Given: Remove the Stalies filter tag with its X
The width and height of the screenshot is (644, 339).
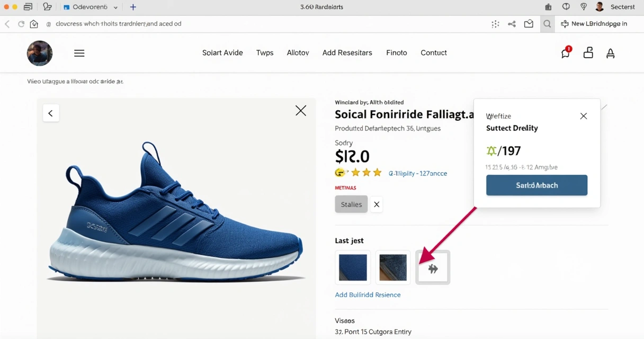Looking at the screenshot, I should tap(376, 204).
